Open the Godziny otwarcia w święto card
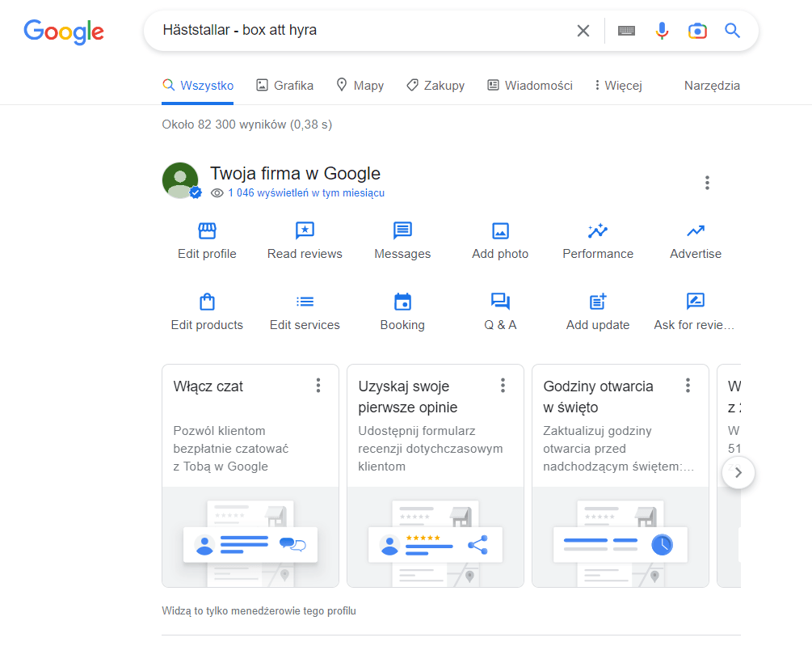 pos(621,475)
